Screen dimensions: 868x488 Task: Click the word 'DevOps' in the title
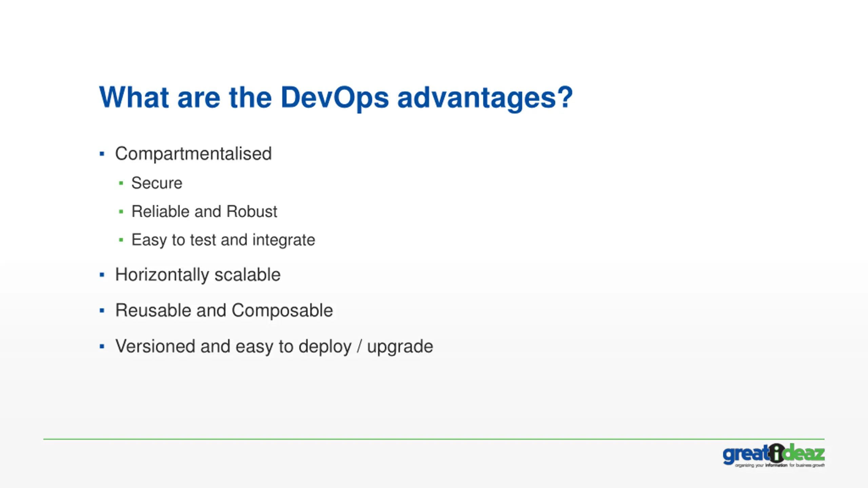[x=335, y=98]
